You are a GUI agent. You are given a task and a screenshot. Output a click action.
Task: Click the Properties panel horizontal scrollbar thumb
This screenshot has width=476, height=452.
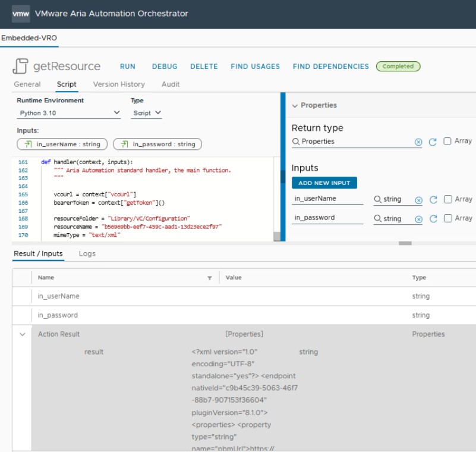405,243
